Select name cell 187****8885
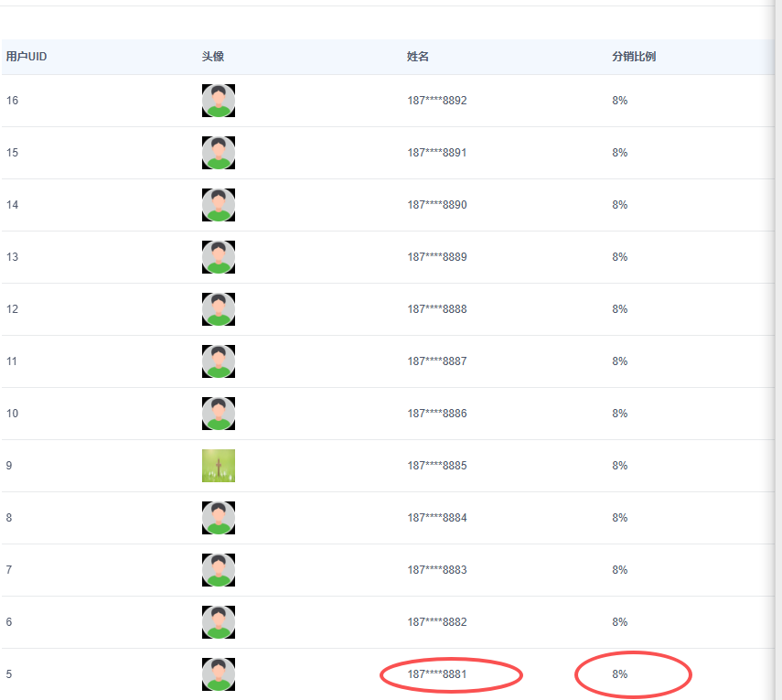This screenshot has height=700, width=782. 437,466
